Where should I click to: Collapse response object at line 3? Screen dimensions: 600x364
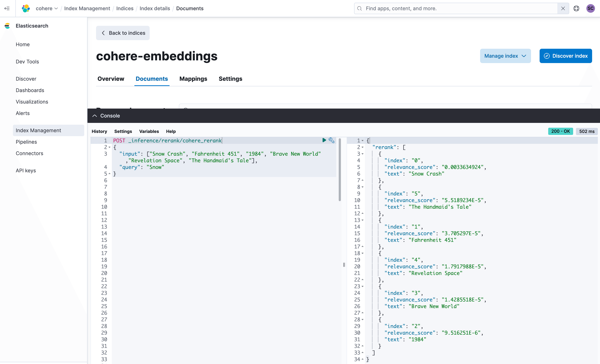363,154
